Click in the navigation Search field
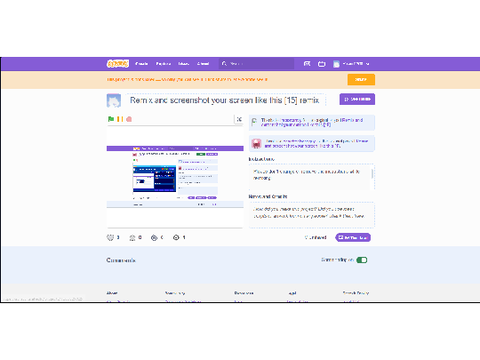480x360 pixels. pyautogui.click(x=256, y=64)
